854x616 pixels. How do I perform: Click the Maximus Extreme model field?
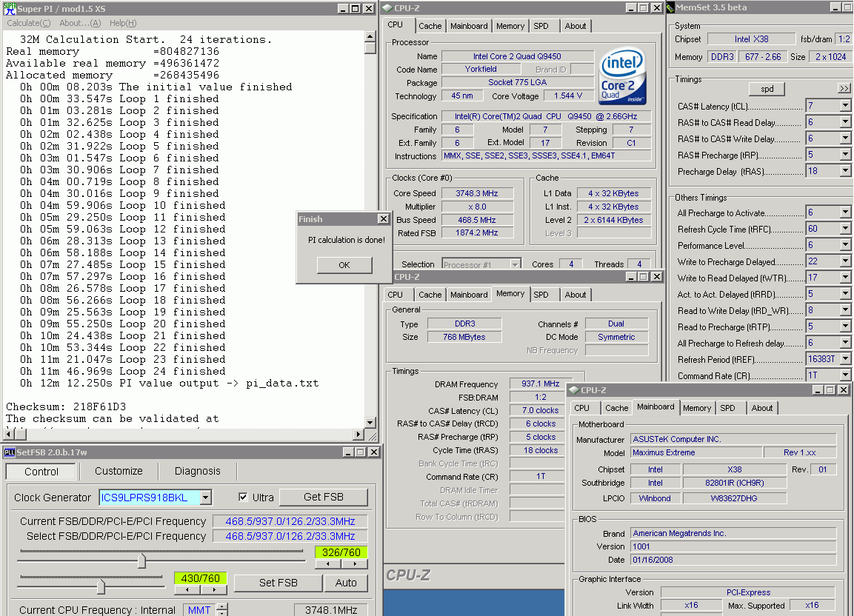coord(696,452)
